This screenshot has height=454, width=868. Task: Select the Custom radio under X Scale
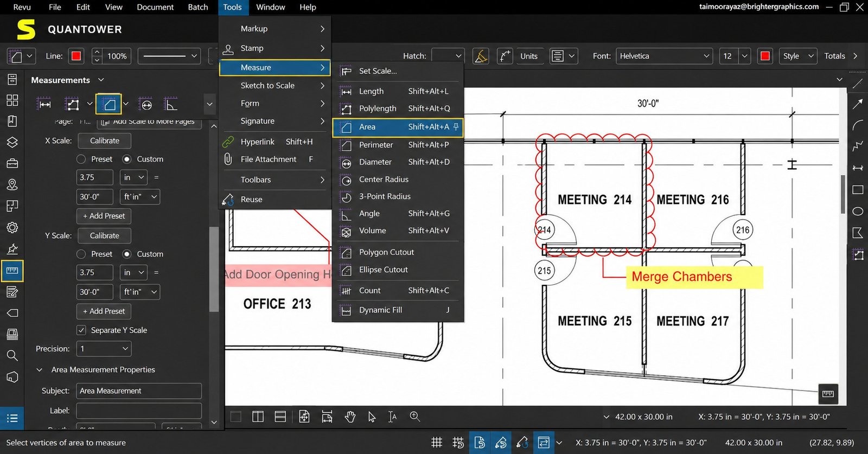pos(127,159)
